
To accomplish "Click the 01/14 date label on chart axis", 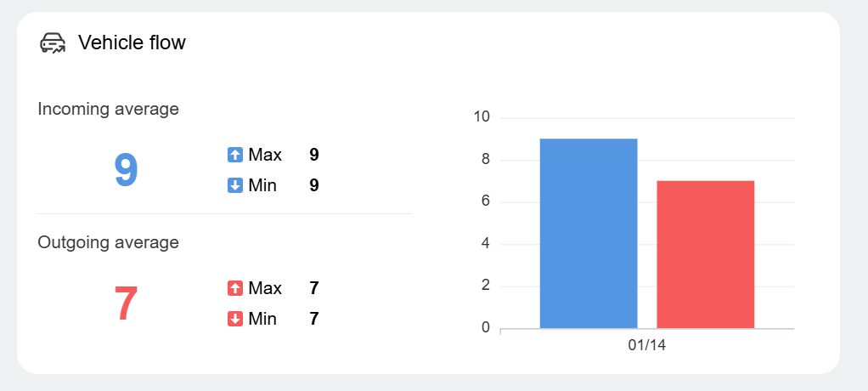I will point(646,345).
